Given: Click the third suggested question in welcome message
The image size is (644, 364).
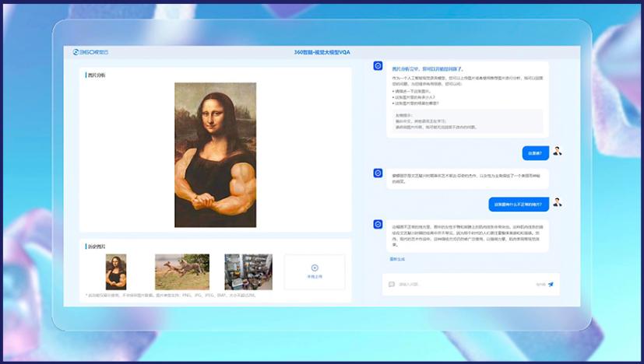Looking at the screenshot, I should 417,103.
